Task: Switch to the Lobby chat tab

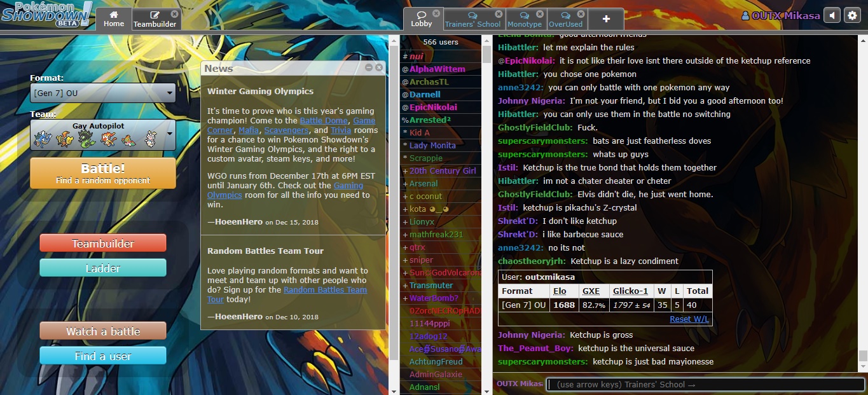Action: 422,19
